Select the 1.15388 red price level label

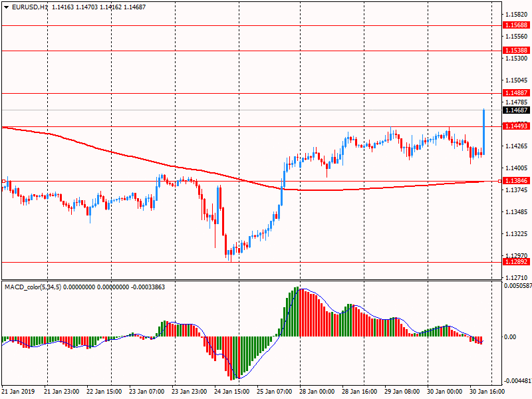point(517,51)
